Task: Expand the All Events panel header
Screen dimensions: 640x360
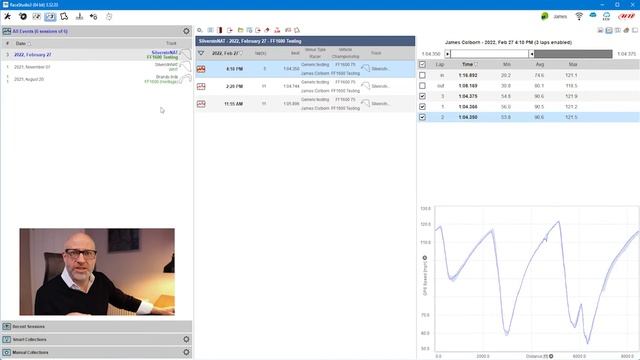Action: (x=96, y=31)
